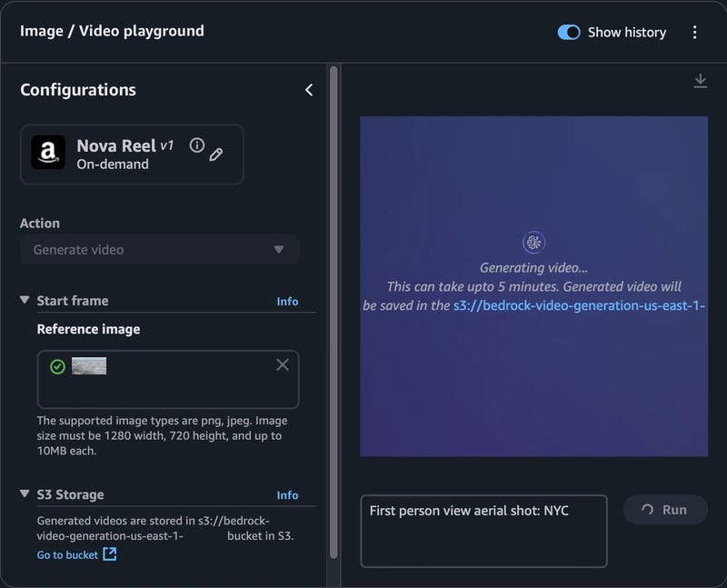Click the Configurations heading
Viewport: 727px width, 588px height.
coord(78,90)
